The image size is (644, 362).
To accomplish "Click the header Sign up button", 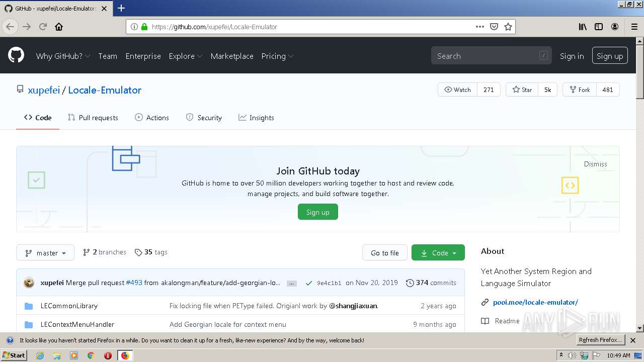I will click(x=610, y=56).
